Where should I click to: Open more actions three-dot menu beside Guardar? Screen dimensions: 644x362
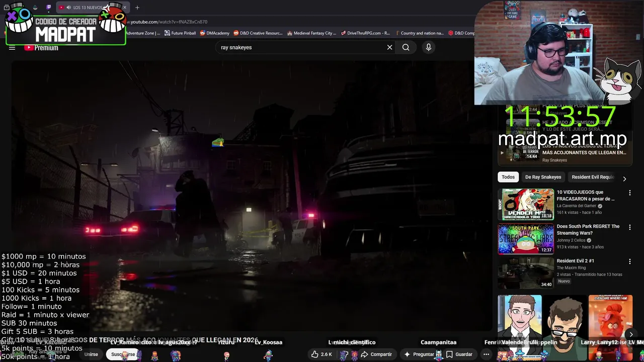486,354
